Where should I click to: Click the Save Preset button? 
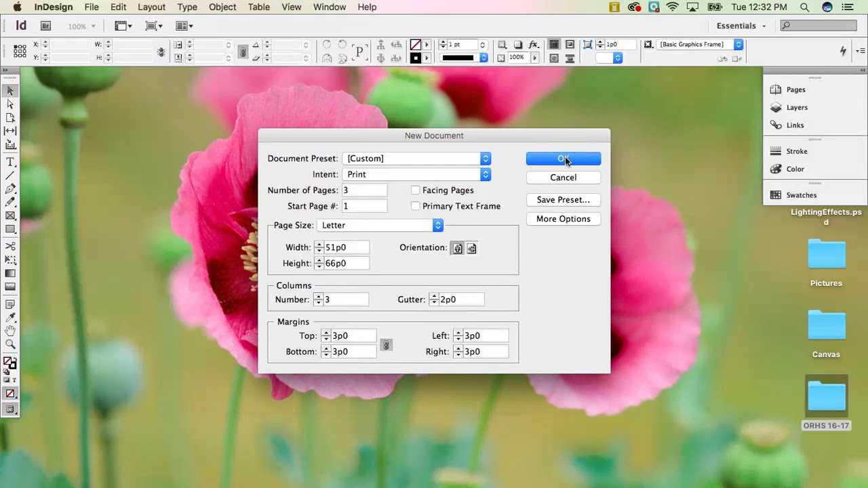[x=564, y=200]
